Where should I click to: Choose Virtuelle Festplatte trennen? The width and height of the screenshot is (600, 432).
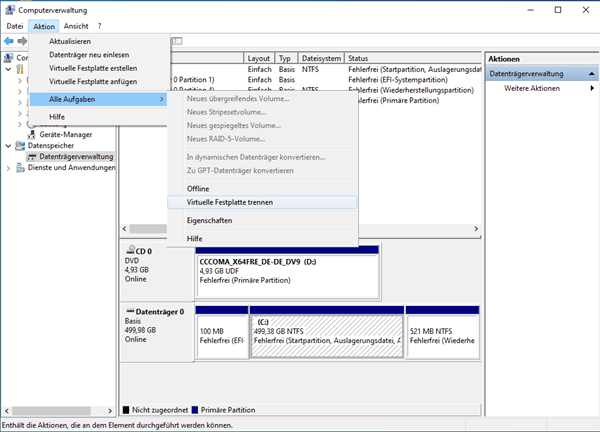230,202
